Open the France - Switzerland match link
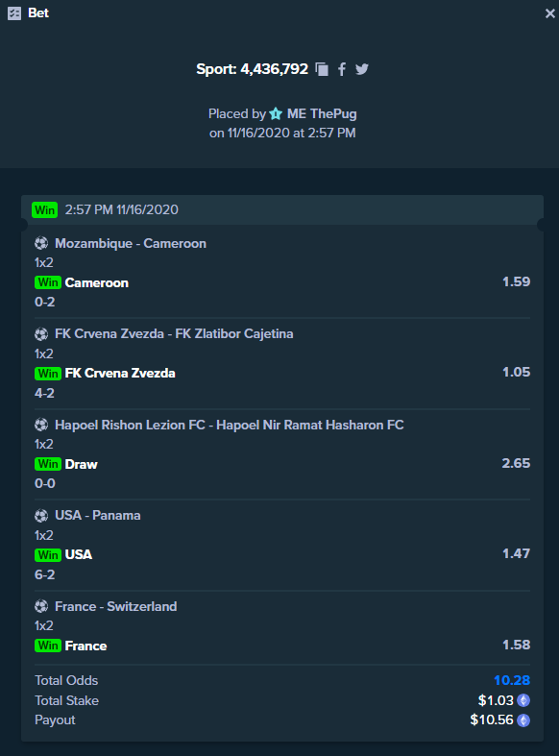The image size is (559, 756). pos(115,606)
